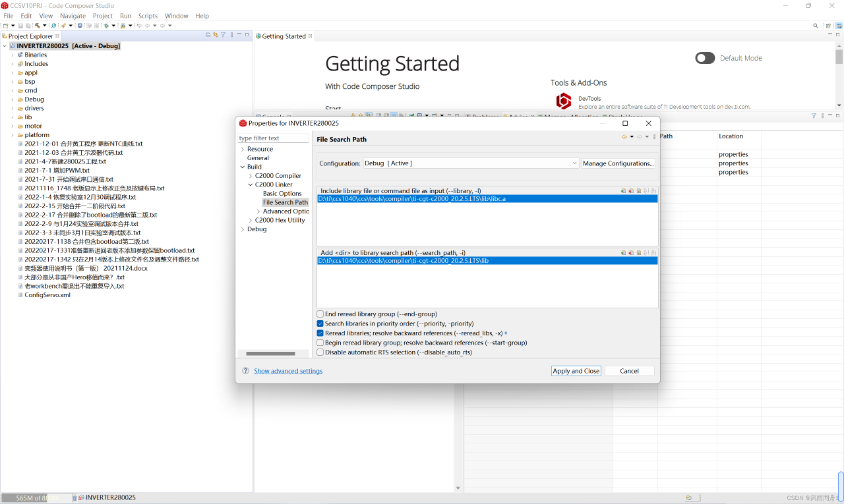Select the lib directory search path entry
844x504 pixels.
(487, 261)
